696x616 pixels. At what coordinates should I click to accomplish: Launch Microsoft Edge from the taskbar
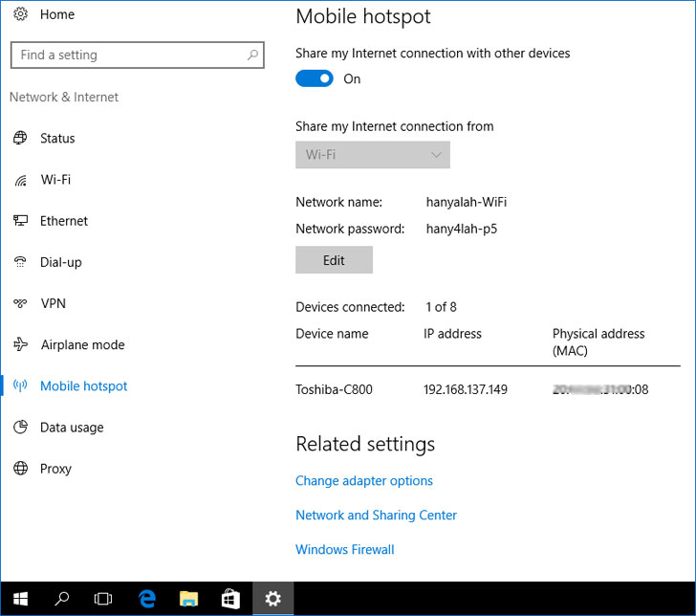click(x=147, y=599)
